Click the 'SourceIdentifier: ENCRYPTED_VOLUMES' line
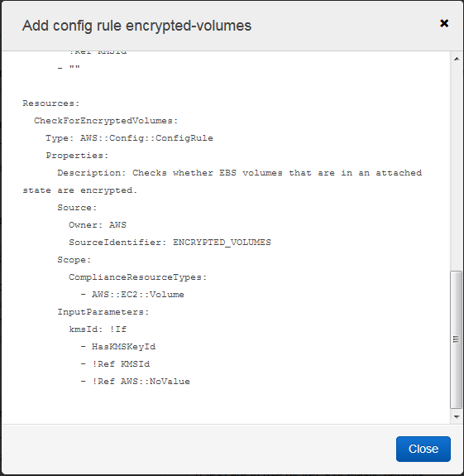Image resolution: width=464 pixels, height=476 pixels. 170,243
